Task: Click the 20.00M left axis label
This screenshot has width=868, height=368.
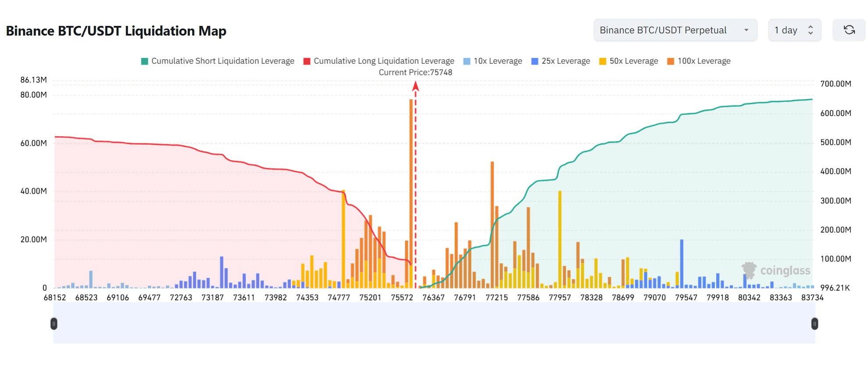Action: click(33, 239)
